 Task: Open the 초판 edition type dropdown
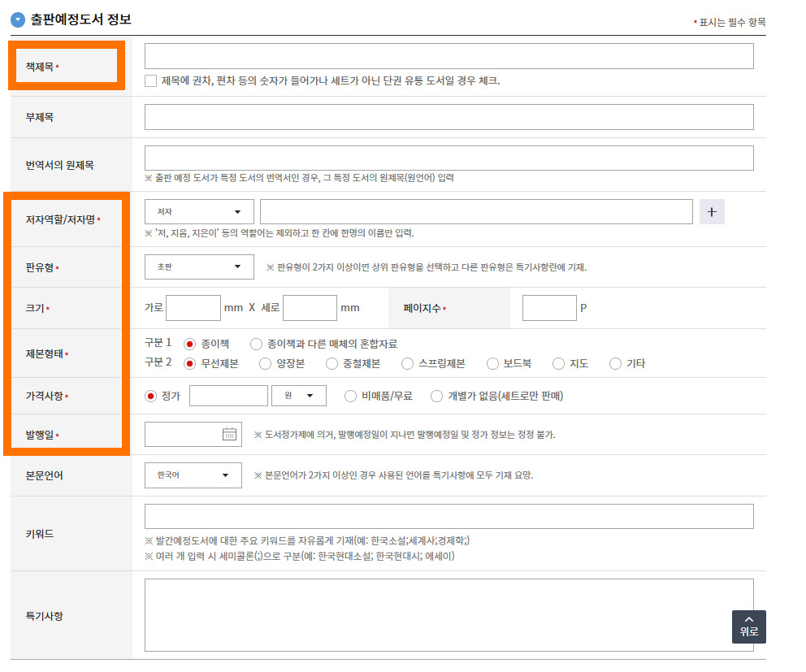coord(199,267)
